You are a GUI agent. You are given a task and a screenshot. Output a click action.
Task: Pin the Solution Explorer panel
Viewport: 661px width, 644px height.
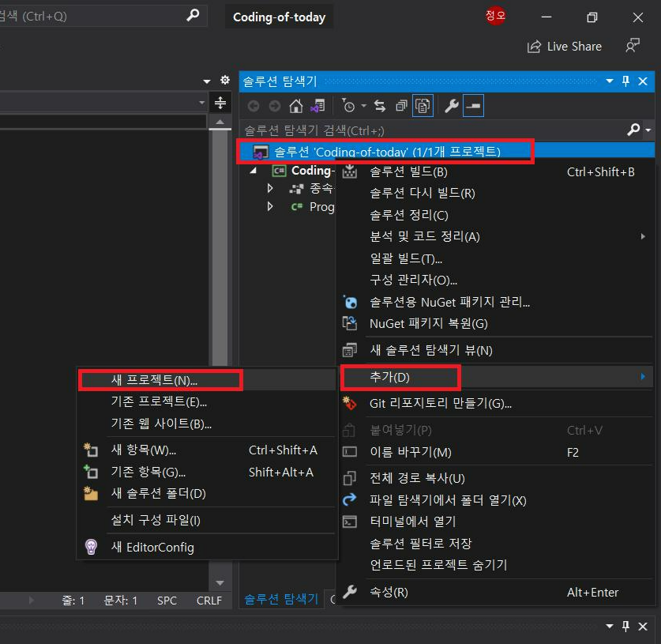[626, 81]
